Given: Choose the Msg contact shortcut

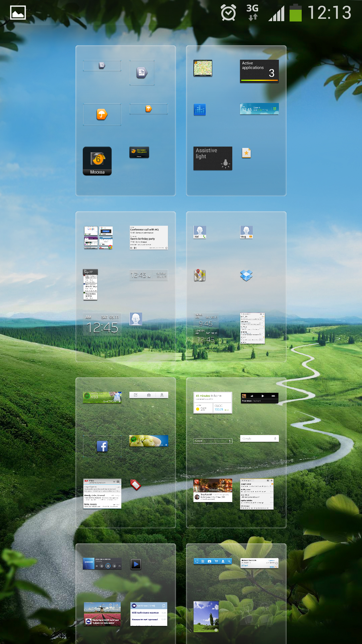Looking at the screenshot, I should pos(246,232).
